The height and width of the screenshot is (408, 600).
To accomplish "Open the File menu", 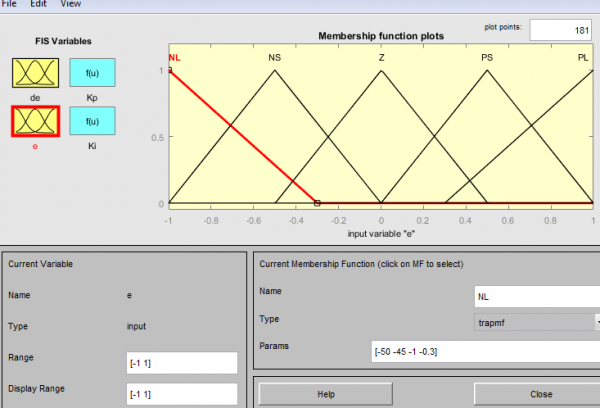I will 9,4.
